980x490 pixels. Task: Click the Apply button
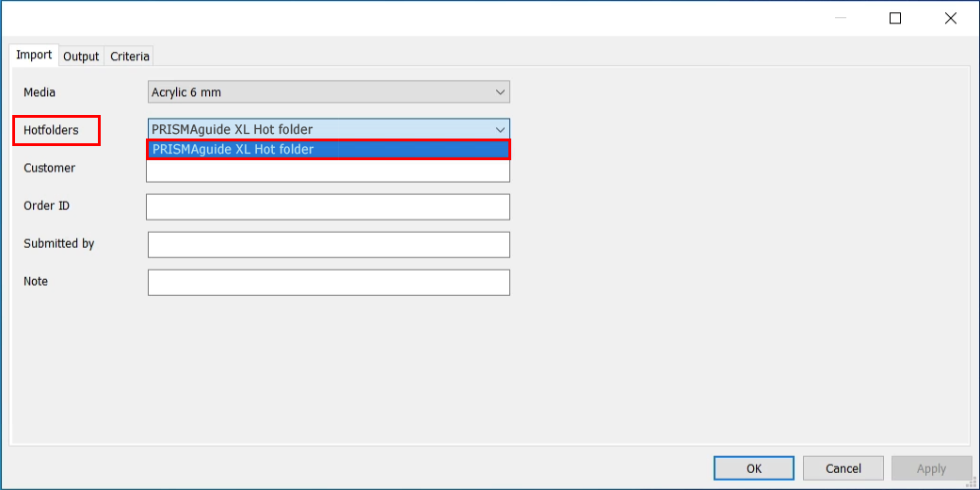[931, 468]
